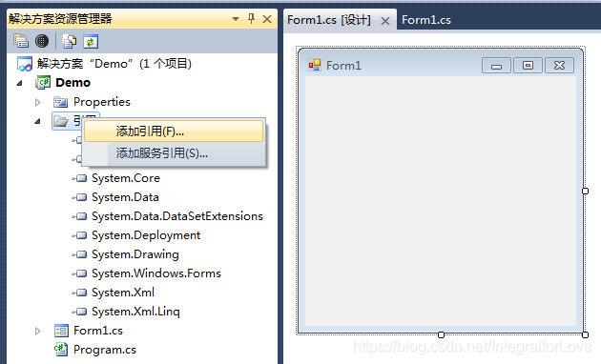
Task: Select the Demo project label
Action: (x=73, y=83)
